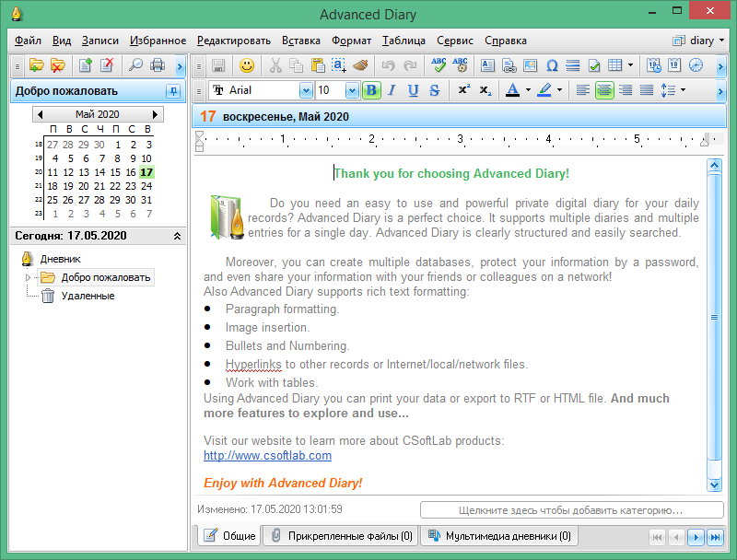Delete the entry using the red-X page icon
The image size is (737, 560).
coord(107,64)
